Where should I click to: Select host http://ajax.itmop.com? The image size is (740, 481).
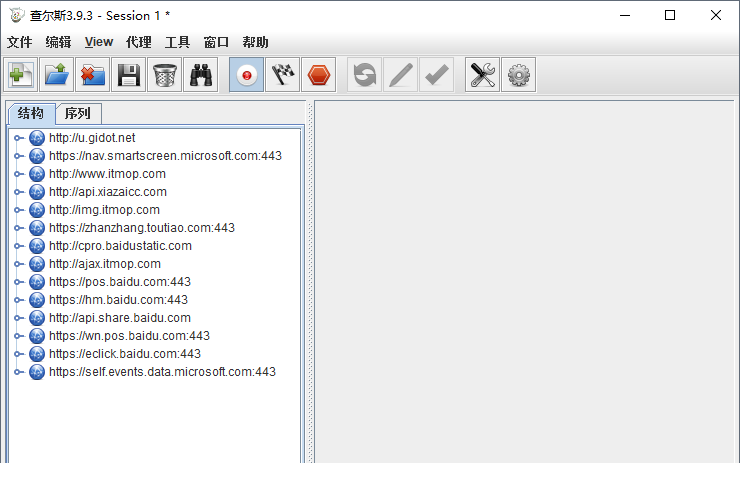(105, 264)
